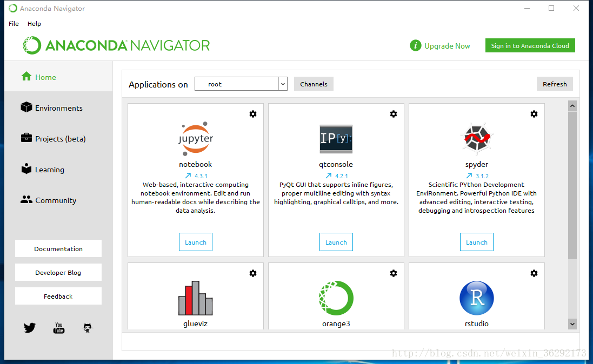This screenshot has height=364, width=593.
Task: Switch to the Learning tab
Action: click(58, 170)
